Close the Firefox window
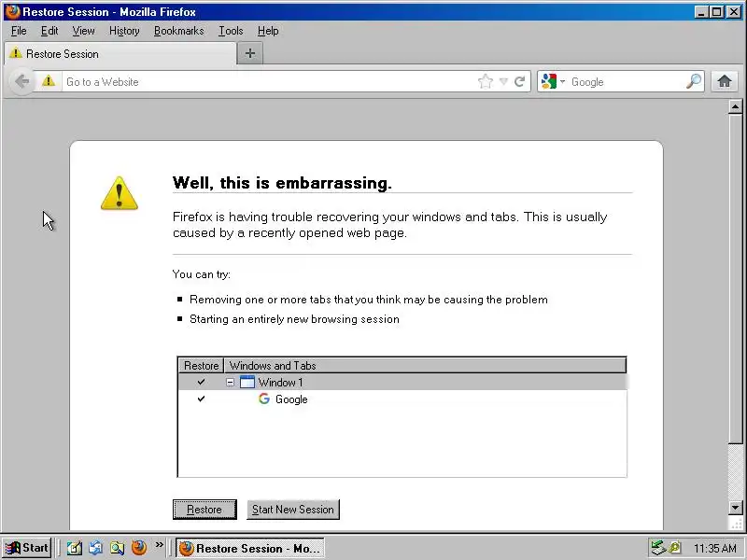 tap(734, 12)
